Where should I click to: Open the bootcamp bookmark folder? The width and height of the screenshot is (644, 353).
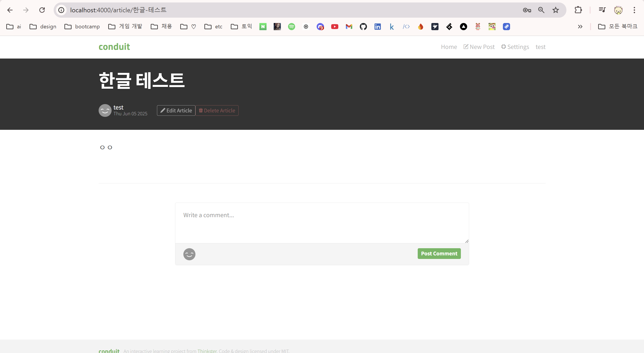point(82,27)
